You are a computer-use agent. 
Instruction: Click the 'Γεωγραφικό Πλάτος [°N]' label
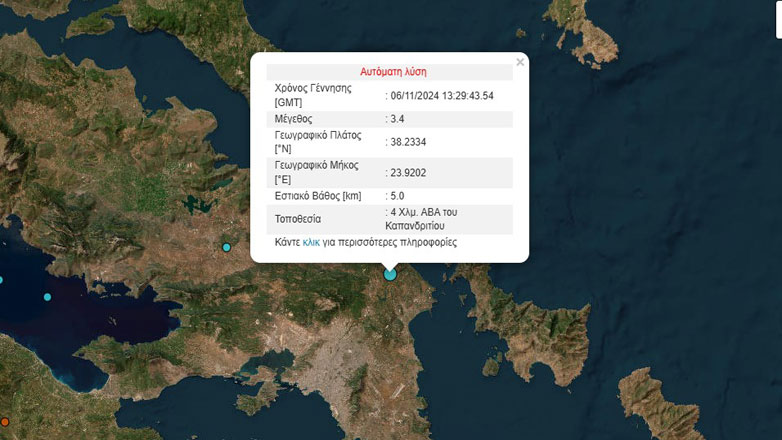pyautogui.click(x=318, y=142)
